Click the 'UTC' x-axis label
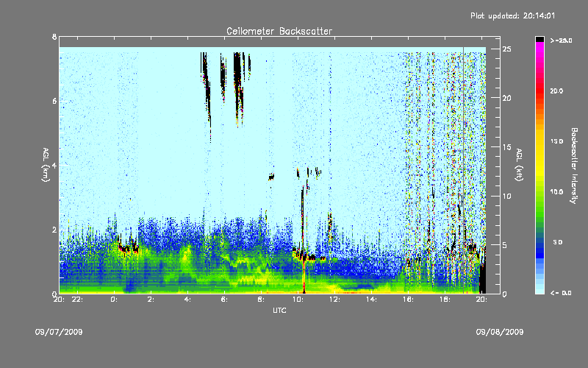Viewport: 588px width, 368px height. (279, 310)
